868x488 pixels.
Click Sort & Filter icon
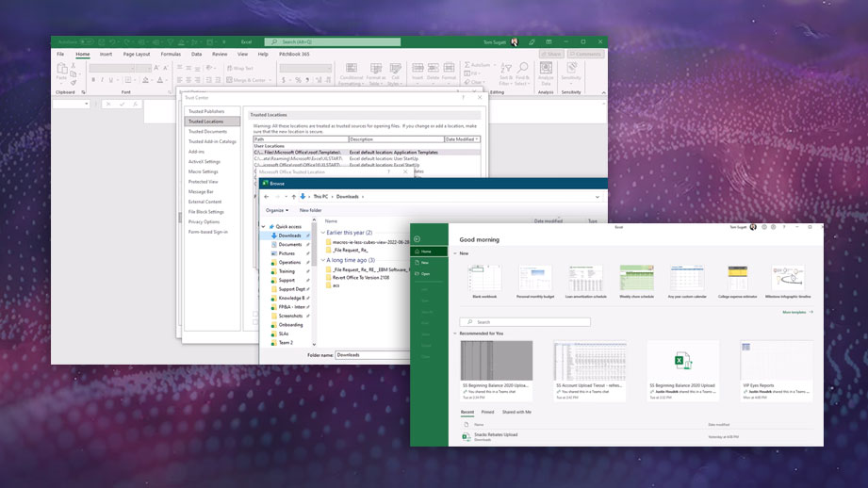pyautogui.click(x=505, y=69)
